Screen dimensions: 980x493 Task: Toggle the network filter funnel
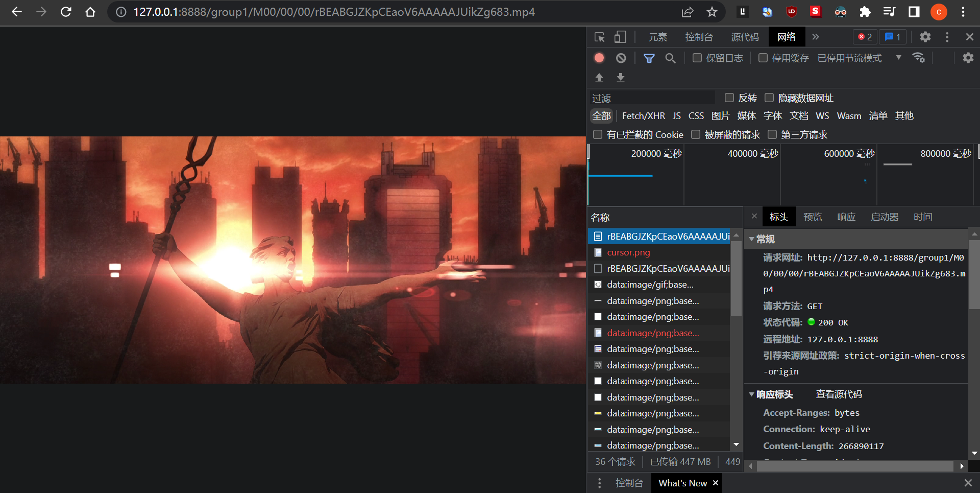(649, 58)
